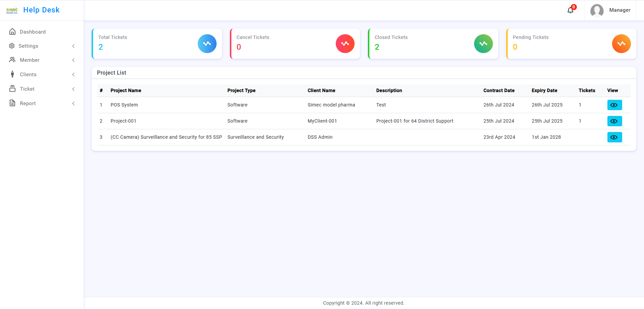
Task: View the CC Camera Surveillance project
Action: click(x=614, y=137)
